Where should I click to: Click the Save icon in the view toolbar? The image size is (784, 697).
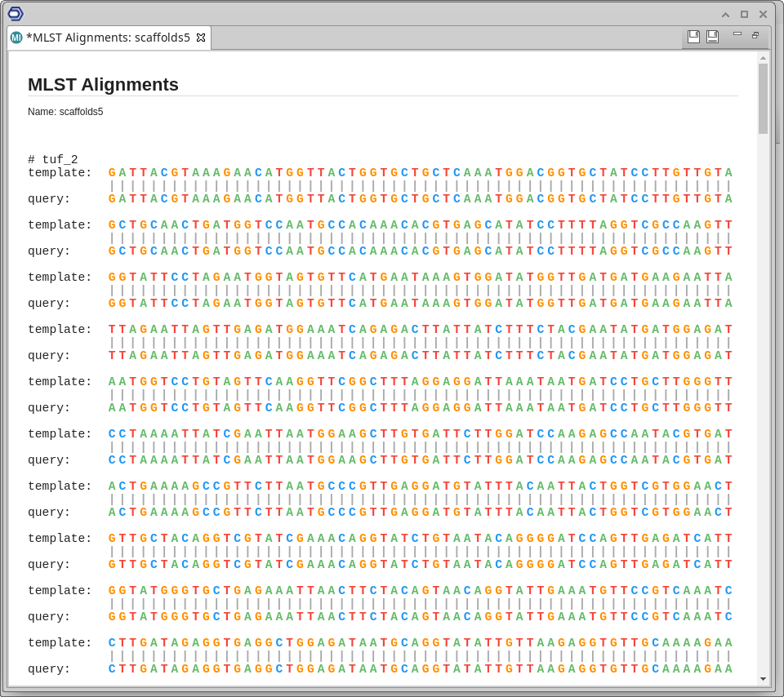693,37
